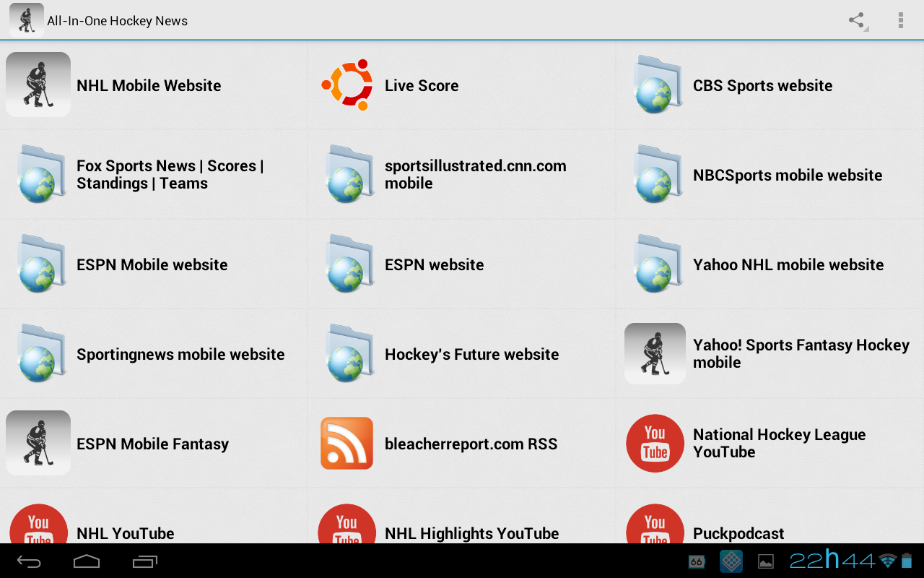Tap the globe folder icon for CBS Sports
924x578 pixels.
(x=655, y=85)
